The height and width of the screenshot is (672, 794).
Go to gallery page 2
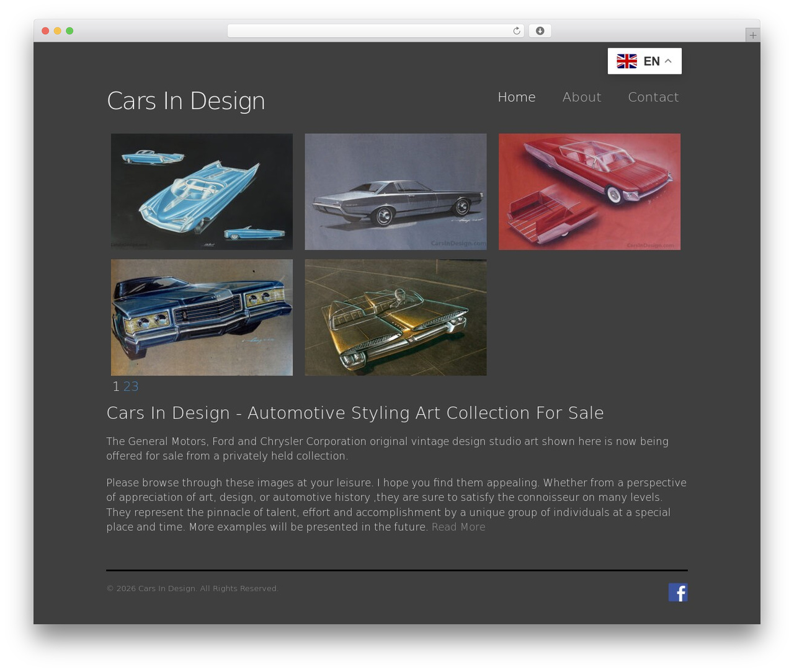point(127,386)
